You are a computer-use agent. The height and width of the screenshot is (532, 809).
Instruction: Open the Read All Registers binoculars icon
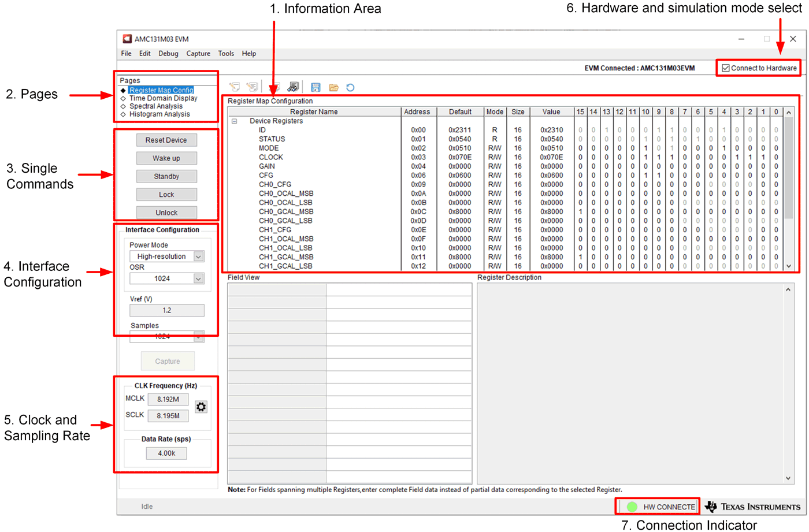(293, 87)
